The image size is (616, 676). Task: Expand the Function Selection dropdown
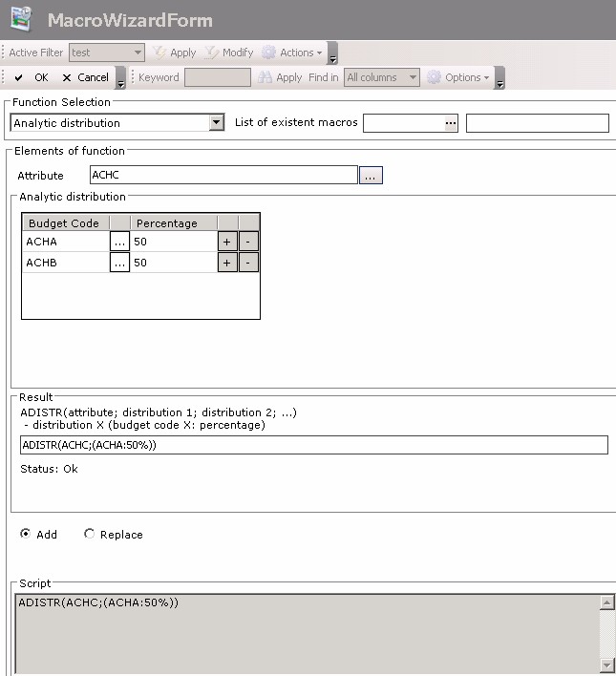[216, 123]
